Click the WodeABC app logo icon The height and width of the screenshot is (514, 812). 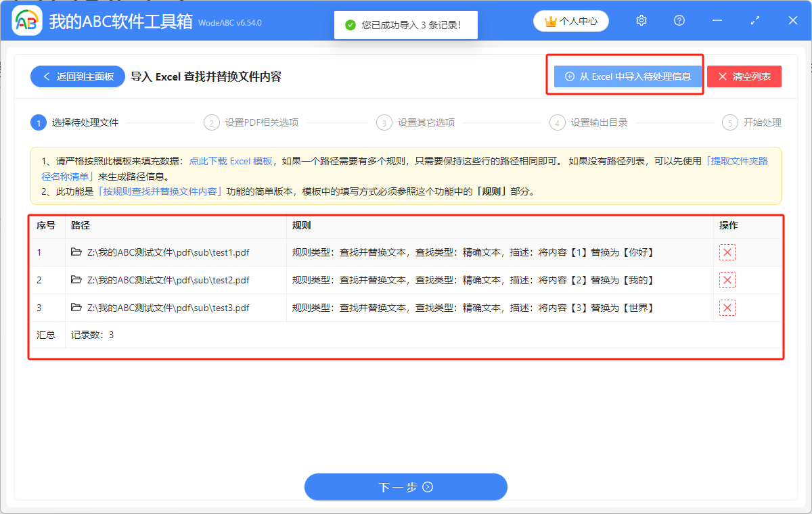coord(27,21)
